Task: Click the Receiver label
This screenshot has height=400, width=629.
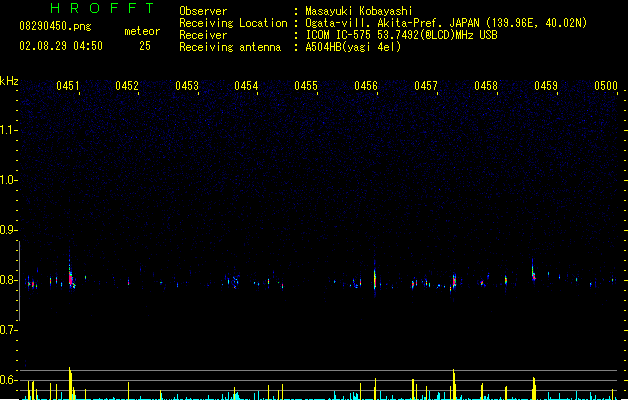Action: 203,35
